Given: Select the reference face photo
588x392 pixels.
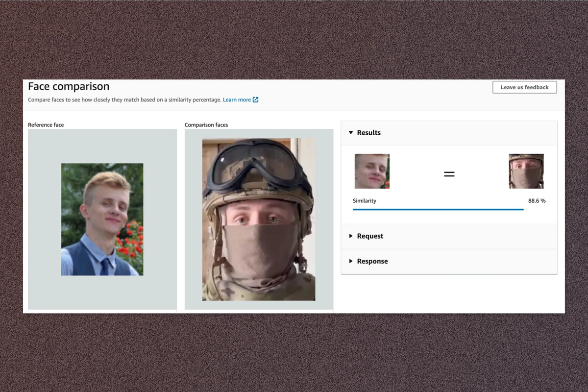Looking at the screenshot, I should (x=102, y=219).
